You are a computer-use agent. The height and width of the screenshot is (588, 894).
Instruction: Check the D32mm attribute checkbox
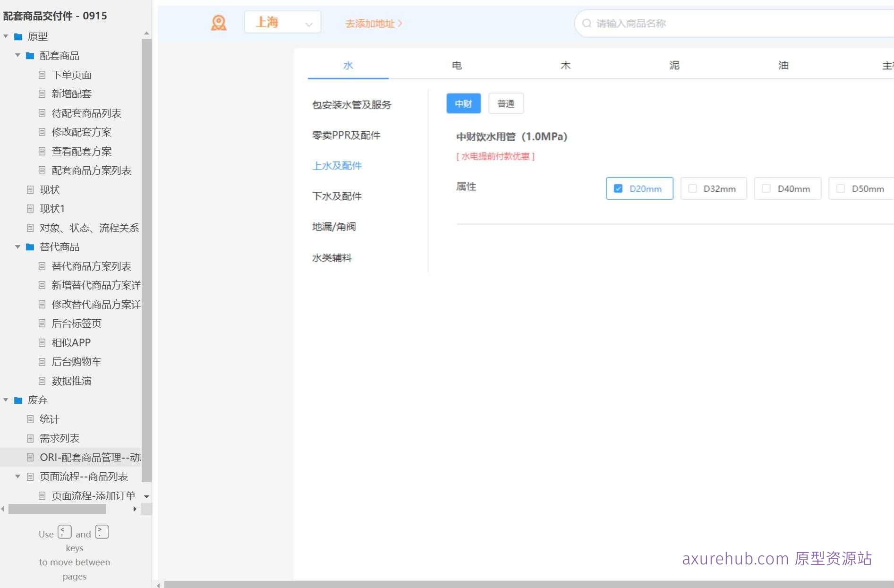pyautogui.click(x=692, y=188)
